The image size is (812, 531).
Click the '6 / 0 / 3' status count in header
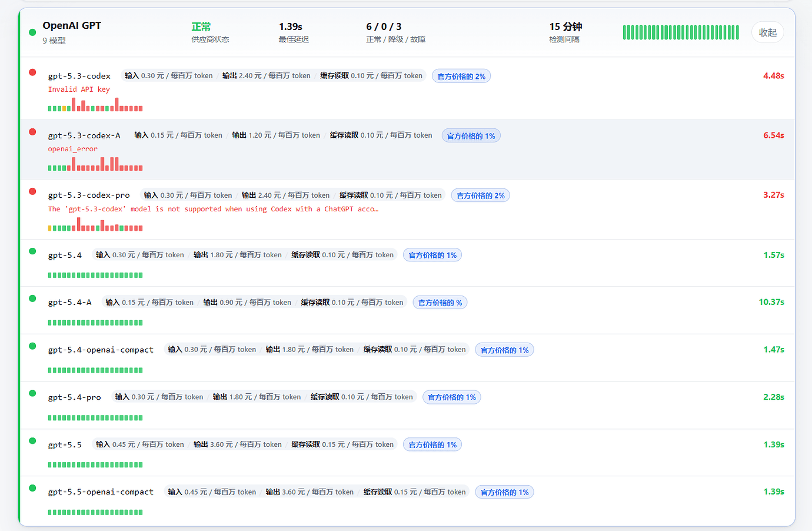pos(384,26)
